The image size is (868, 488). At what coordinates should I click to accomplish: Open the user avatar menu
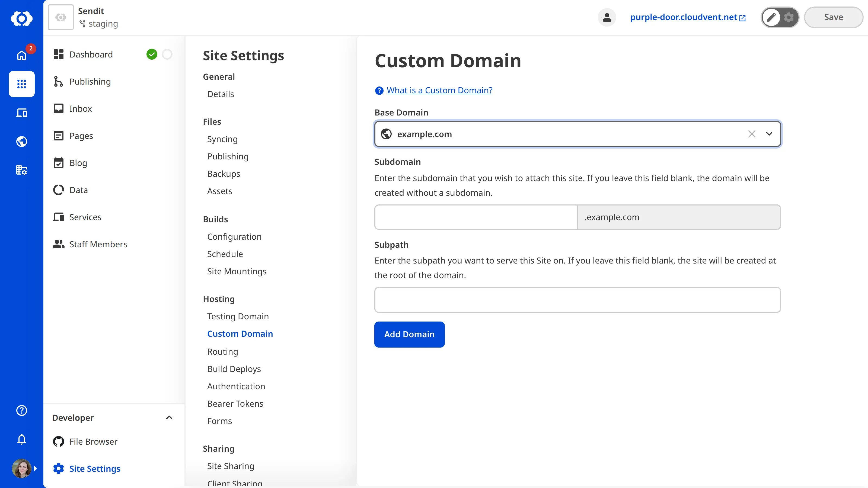point(22,468)
